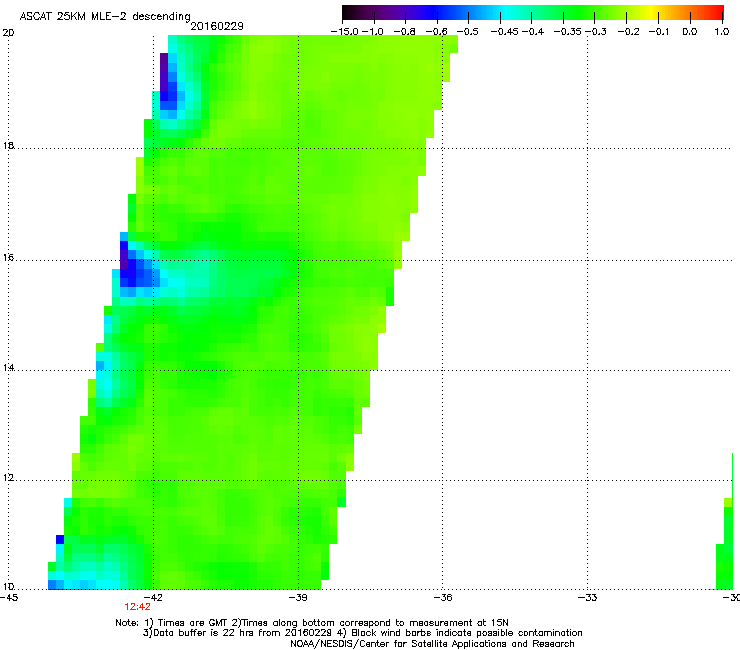Click the red end of the colorbar
Screen dimensions: 740x650
coord(717,12)
